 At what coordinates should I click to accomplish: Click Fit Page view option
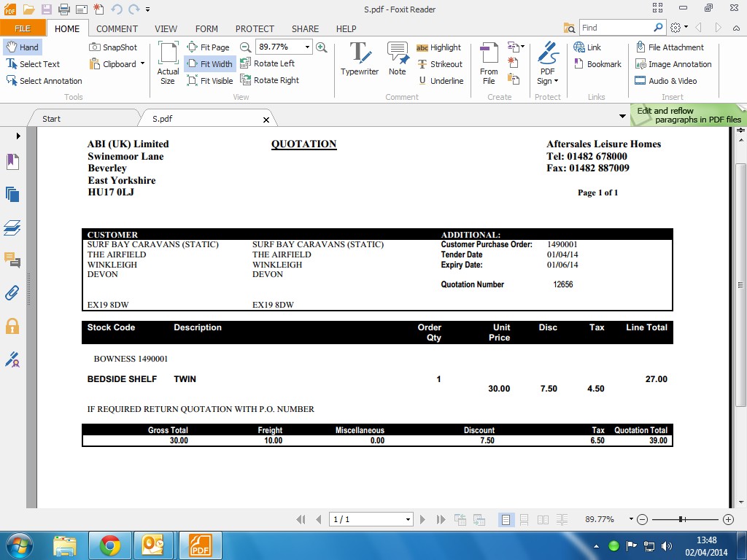click(x=208, y=47)
